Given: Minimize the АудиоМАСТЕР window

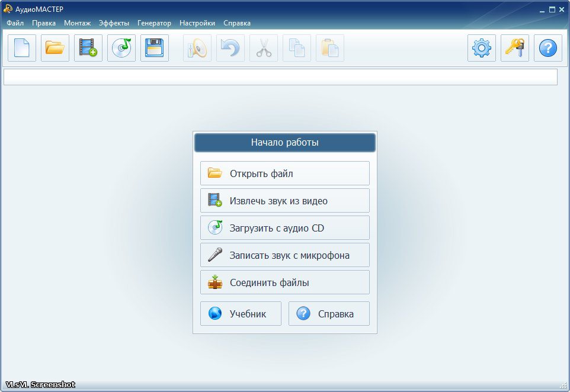Looking at the screenshot, I should pyautogui.click(x=542, y=10).
